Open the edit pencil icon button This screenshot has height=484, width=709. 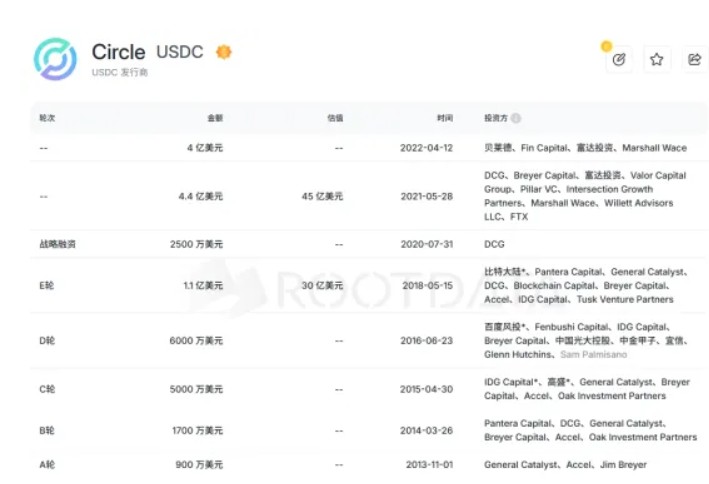(x=619, y=59)
